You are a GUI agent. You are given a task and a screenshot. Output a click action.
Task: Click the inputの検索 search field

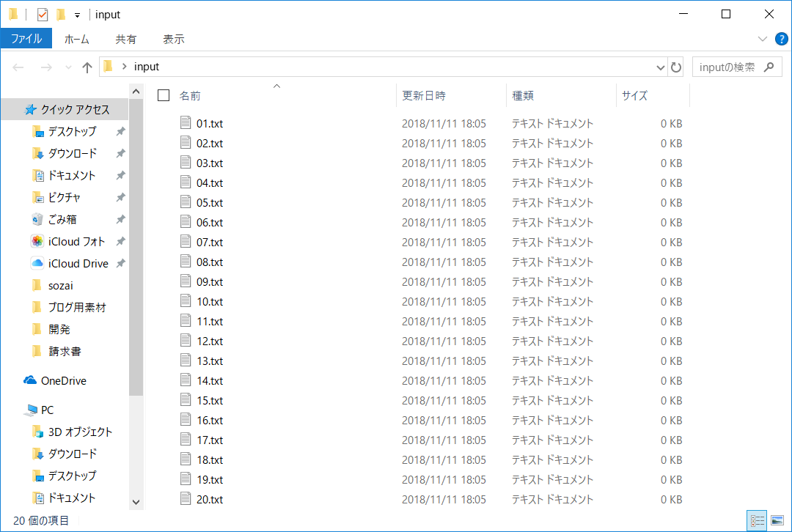coord(727,67)
